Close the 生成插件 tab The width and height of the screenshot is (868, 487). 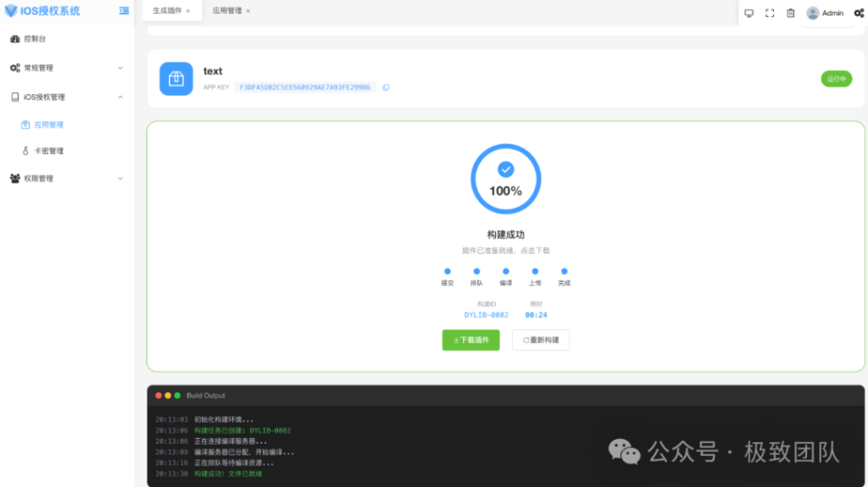188,11
